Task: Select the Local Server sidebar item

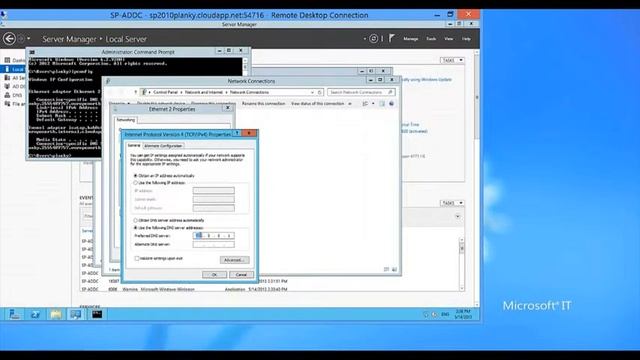Action: [x=14, y=69]
